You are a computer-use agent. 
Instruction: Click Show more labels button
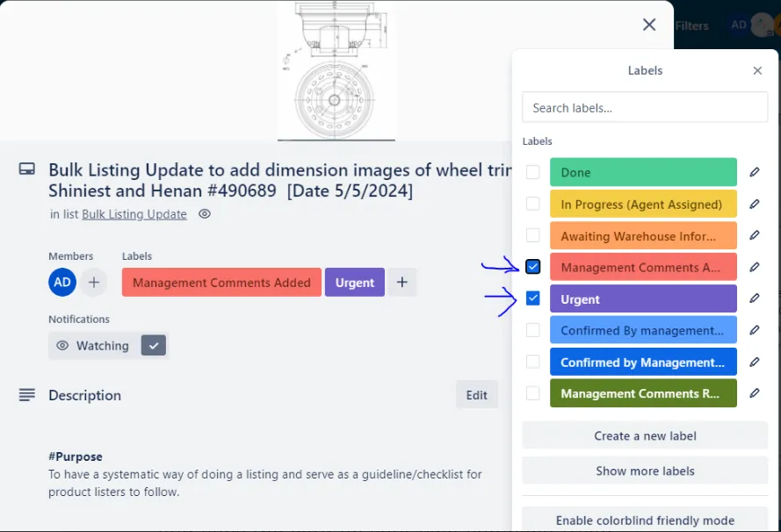tap(645, 471)
